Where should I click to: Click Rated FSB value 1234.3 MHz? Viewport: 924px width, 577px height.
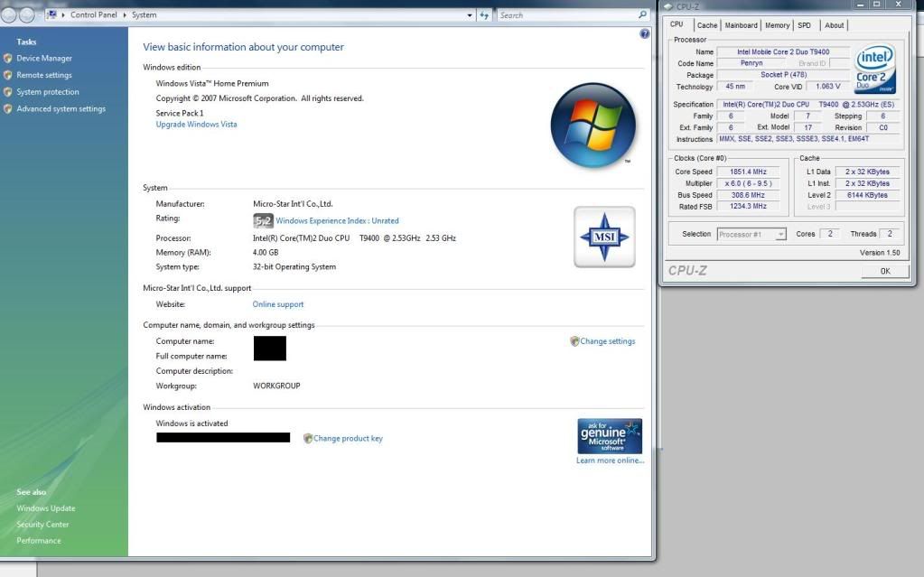point(748,206)
